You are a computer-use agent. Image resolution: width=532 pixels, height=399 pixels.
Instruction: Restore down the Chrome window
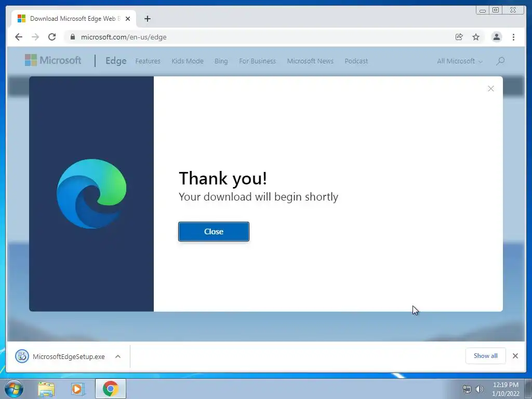495,10
